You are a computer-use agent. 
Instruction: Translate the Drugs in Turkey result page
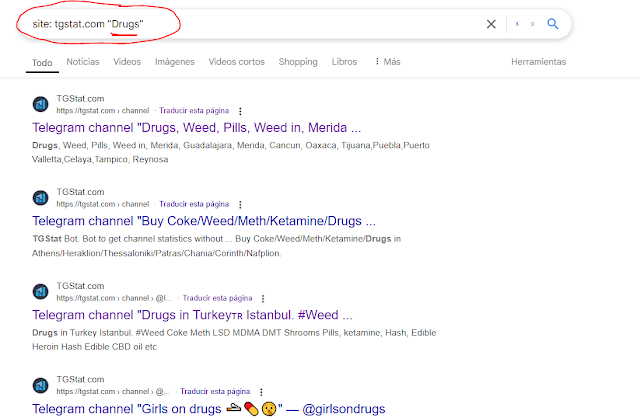tap(217, 298)
